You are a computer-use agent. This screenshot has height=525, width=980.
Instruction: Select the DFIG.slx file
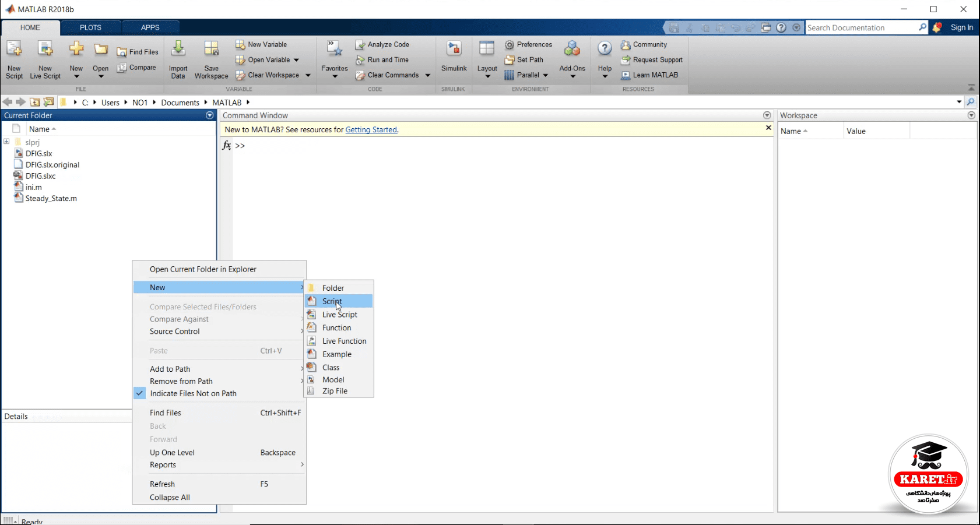[39, 153]
